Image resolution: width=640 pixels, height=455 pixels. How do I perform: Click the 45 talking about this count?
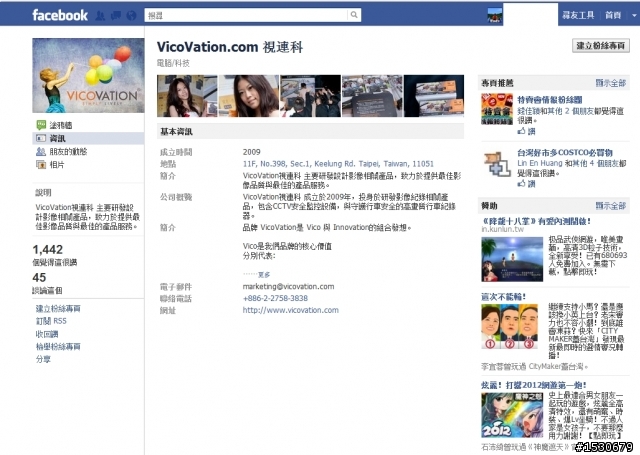39,277
